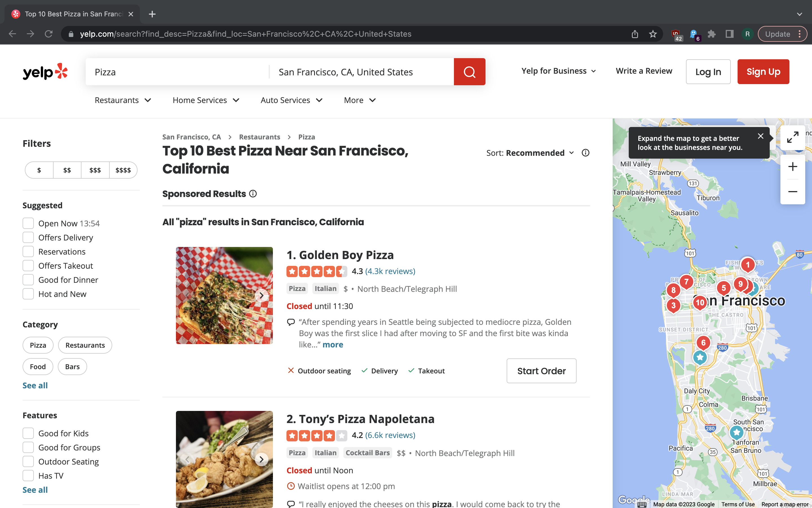Bookmark this page with the star icon

pos(653,34)
